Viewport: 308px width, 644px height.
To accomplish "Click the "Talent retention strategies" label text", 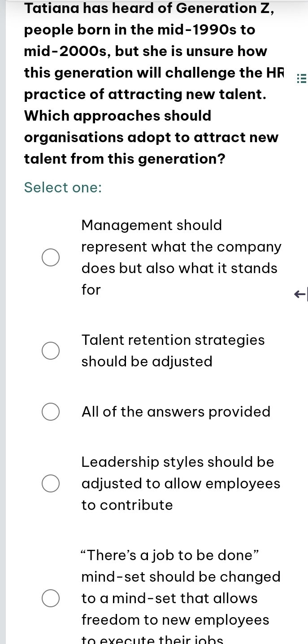I will tap(173, 340).
